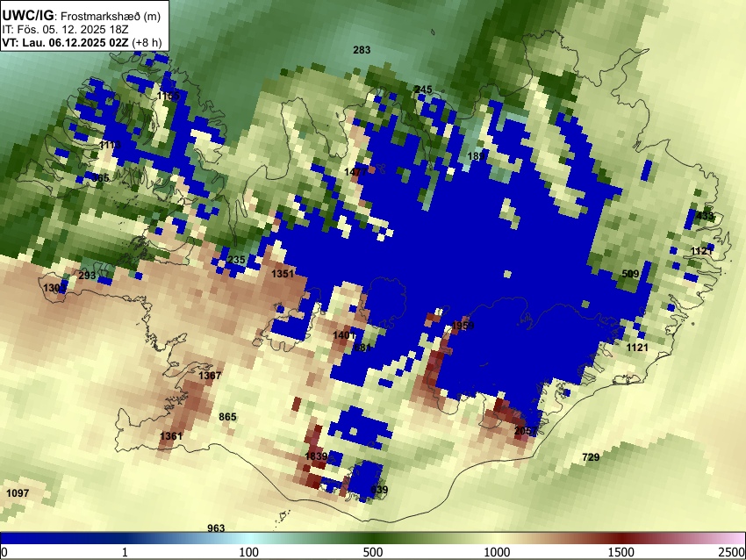Screen dimensions: 746x560
Task: Click the '1500' tick on the color scale
Action: tap(621, 552)
